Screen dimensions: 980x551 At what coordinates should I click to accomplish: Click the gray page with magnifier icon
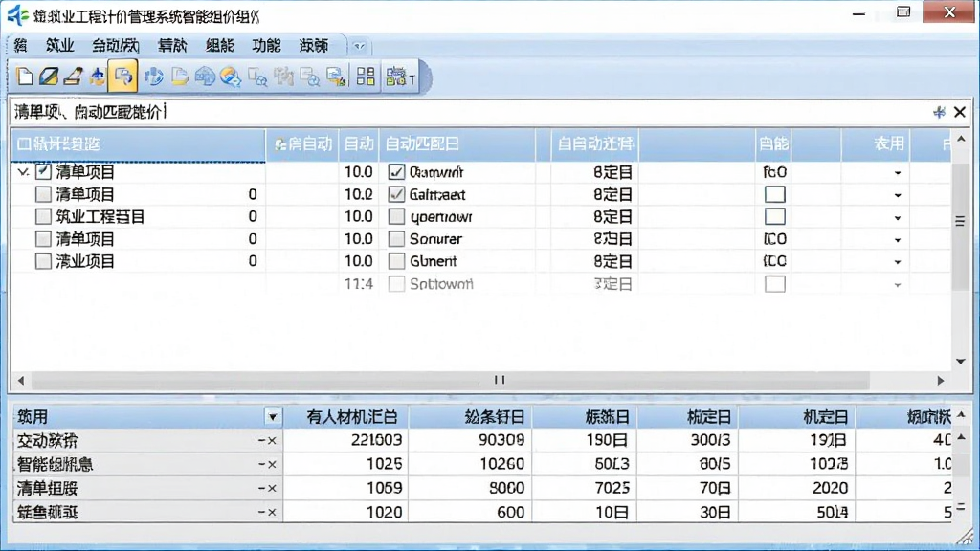pos(257,77)
